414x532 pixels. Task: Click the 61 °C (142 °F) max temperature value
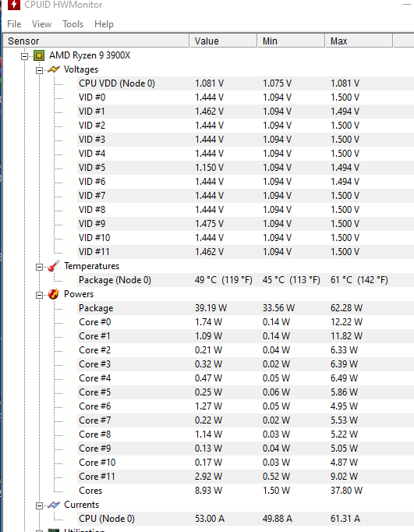click(x=359, y=280)
